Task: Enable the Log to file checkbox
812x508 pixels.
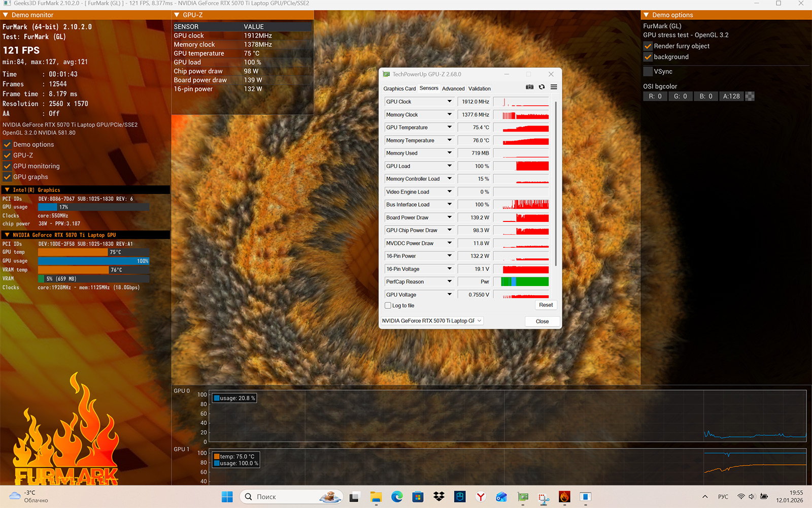Action: (388, 306)
